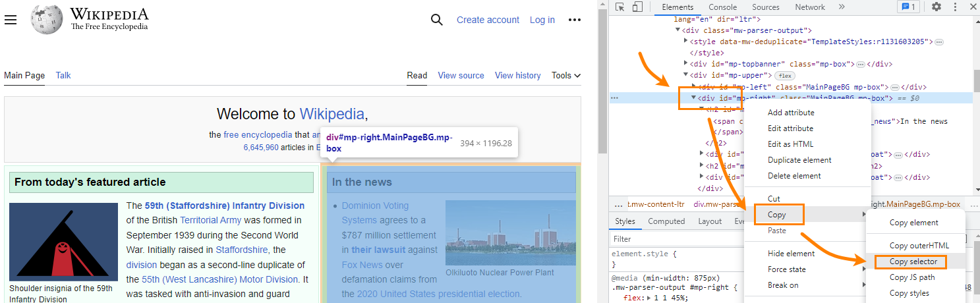Show more DevTools tabs with the chevron
This screenshot has width=980, height=303.
click(x=842, y=7)
